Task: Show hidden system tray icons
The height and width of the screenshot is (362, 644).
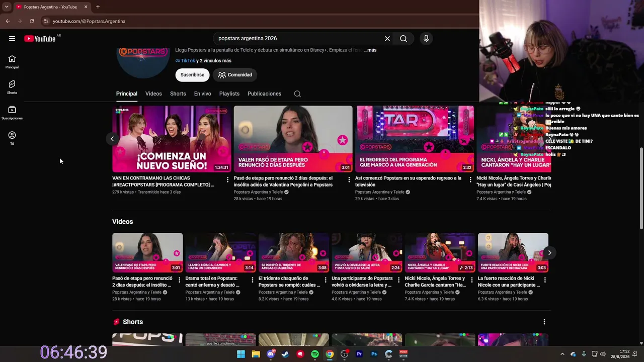Action: 562,354
